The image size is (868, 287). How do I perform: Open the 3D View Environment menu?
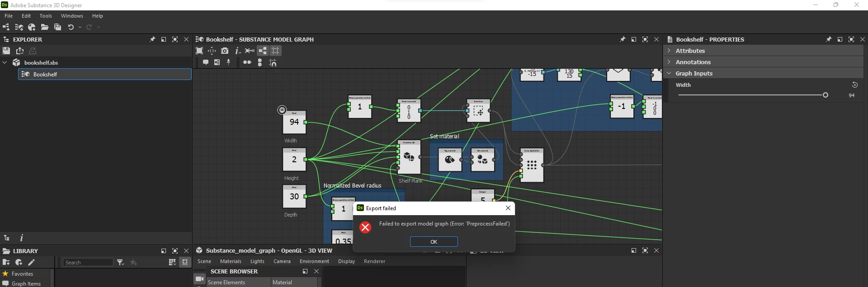[x=314, y=261]
